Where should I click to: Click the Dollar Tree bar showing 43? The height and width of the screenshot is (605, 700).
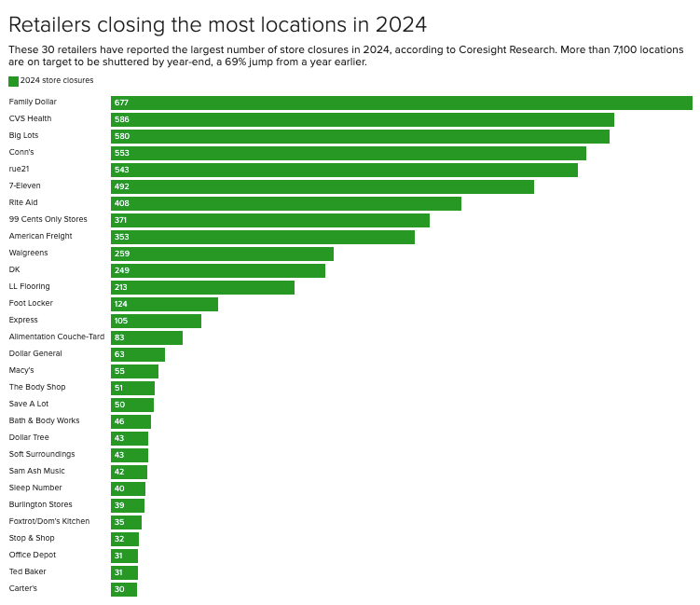pyautogui.click(x=130, y=438)
